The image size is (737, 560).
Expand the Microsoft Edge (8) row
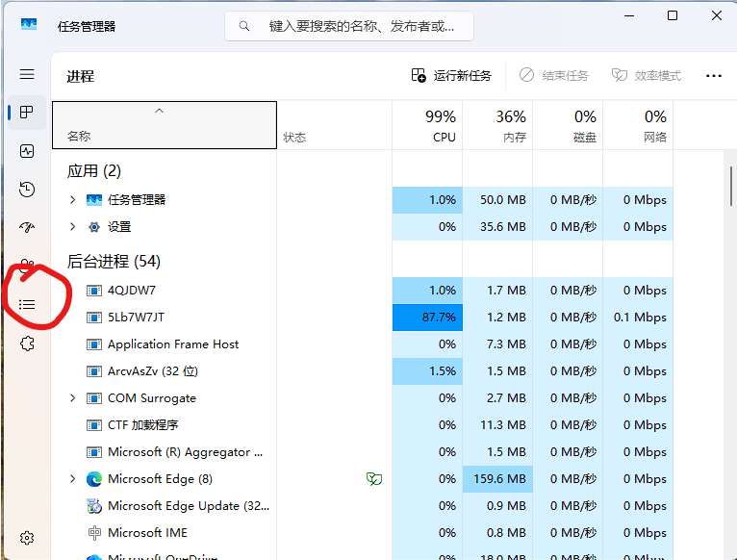tap(72, 478)
